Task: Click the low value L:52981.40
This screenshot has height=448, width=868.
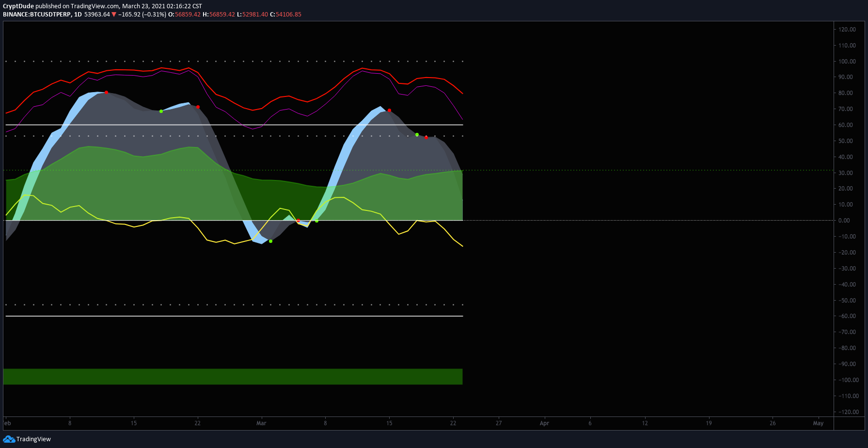Action: coord(253,15)
